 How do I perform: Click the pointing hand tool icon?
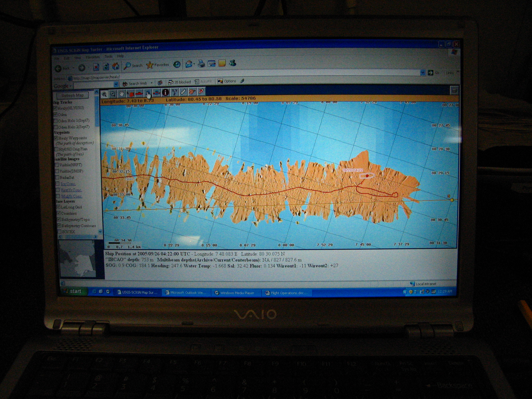click(192, 92)
